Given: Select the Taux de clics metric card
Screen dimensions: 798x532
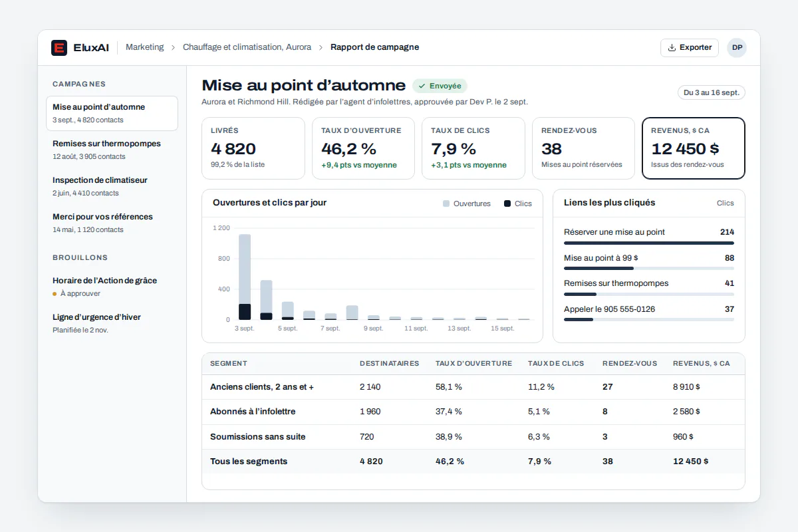Looking at the screenshot, I should (473, 148).
